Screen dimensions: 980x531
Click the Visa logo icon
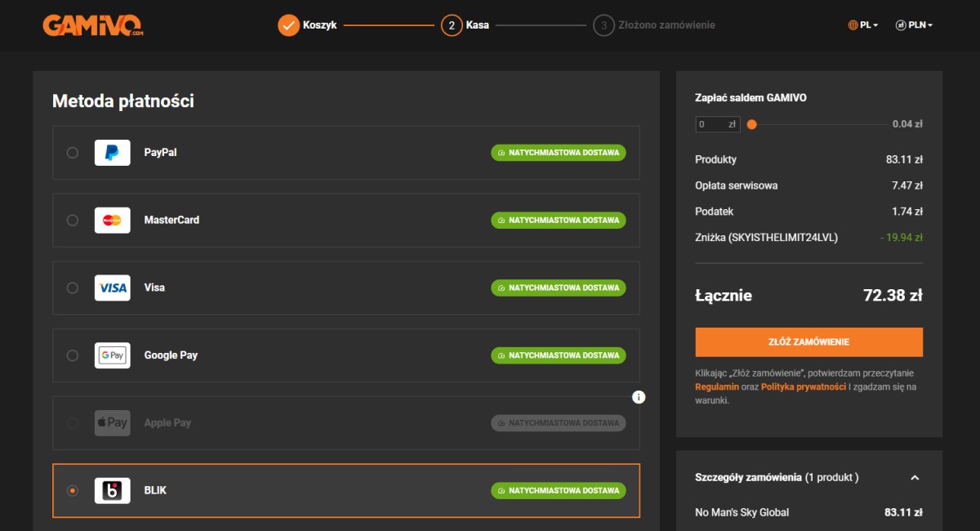coord(112,288)
